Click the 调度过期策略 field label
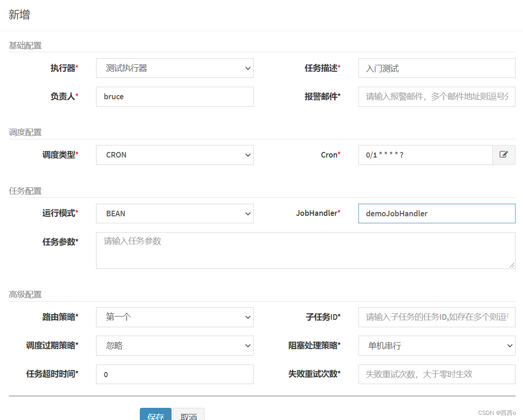Image resolution: width=523 pixels, height=420 pixels. click(52, 345)
